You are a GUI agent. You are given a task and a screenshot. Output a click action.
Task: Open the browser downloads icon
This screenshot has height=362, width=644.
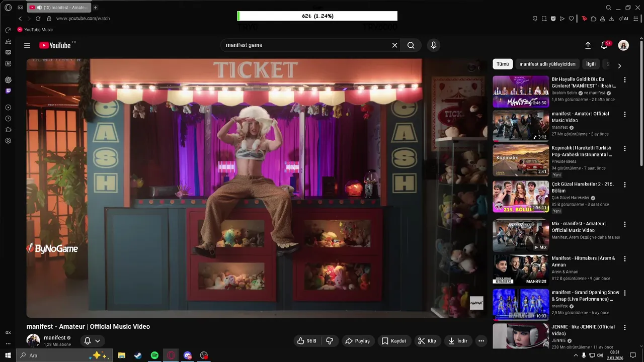[x=611, y=19]
